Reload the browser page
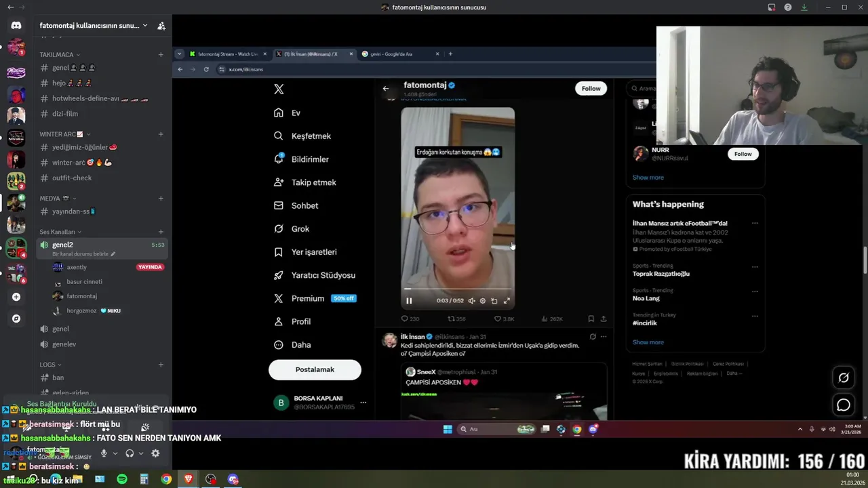 pos(206,69)
